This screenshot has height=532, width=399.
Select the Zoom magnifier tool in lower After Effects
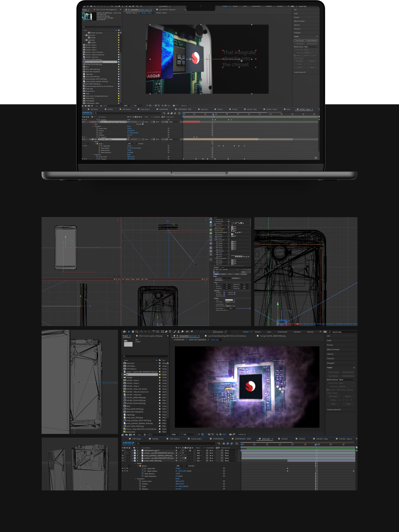pyautogui.click(x=137, y=332)
